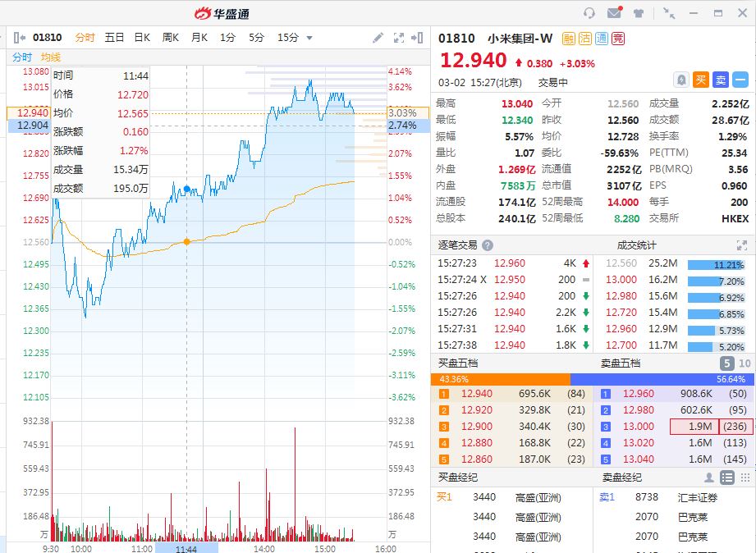Select ask level 5 price 13.040
This screenshot has height=553, width=756.
click(x=639, y=459)
